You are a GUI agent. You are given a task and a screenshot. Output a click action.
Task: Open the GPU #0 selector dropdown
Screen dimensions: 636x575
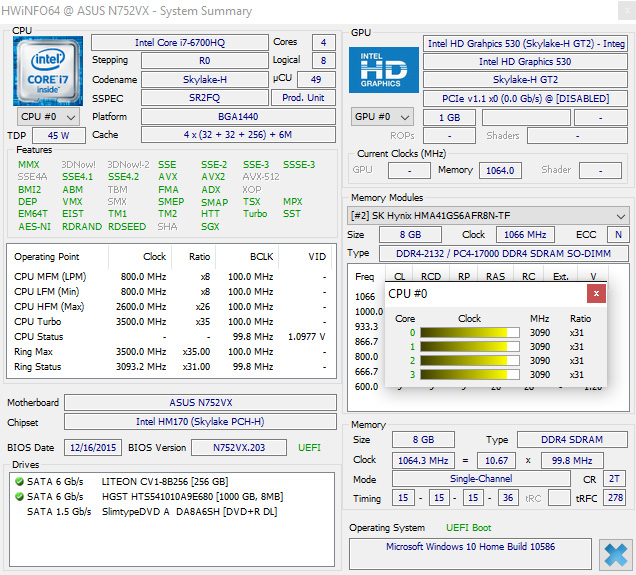(382, 117)
